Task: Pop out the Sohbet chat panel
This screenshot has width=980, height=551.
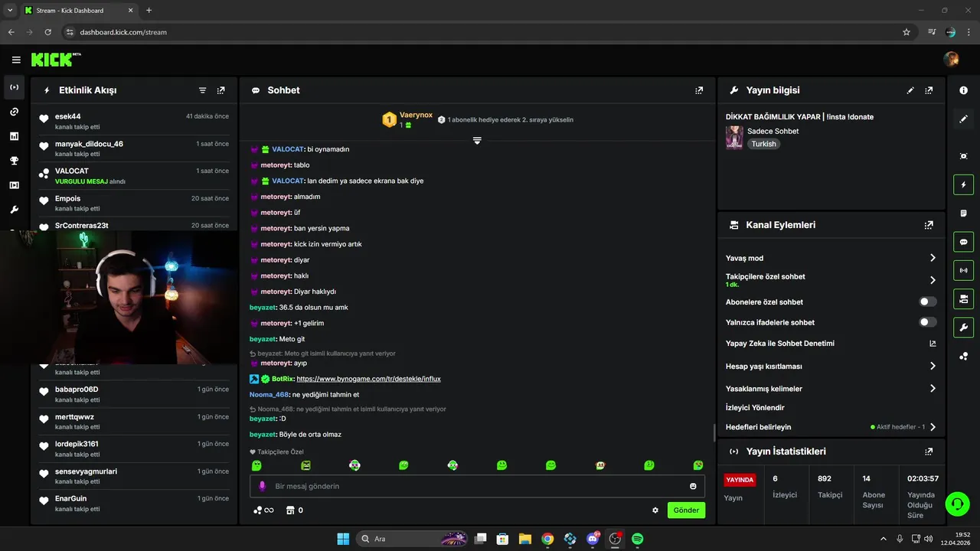Action: click(699, 90)
